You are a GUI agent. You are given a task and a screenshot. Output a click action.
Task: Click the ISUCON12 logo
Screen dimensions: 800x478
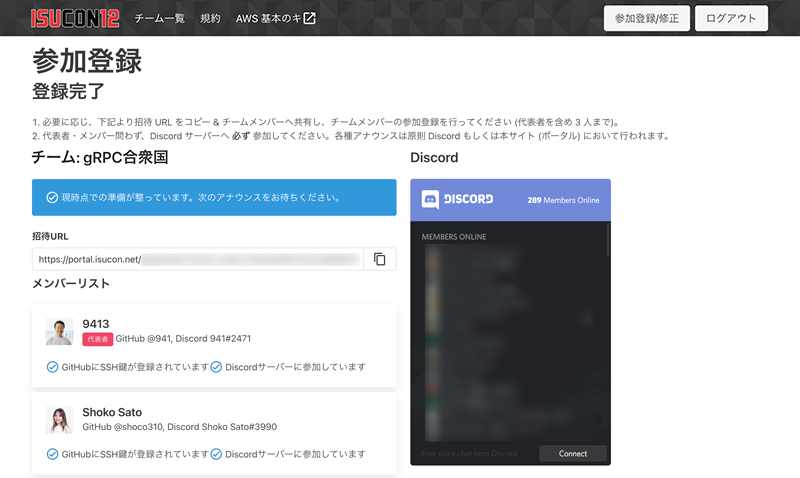tap(75, 18)
